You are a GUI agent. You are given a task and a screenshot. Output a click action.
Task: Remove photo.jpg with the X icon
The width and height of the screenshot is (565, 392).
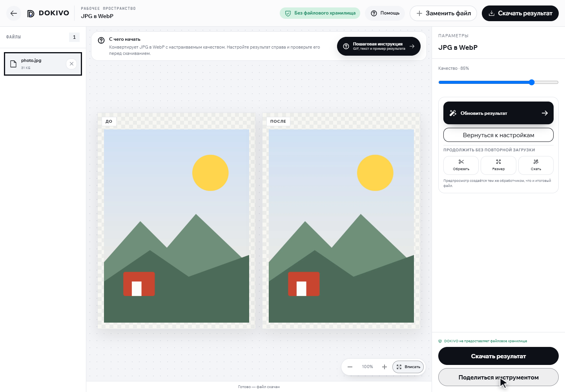(71, 64)
